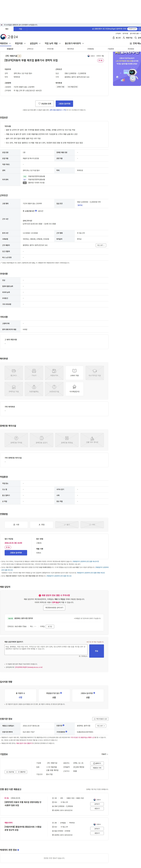Select the 기숙사 welfare icon
Screen dimensions: 141x868
[x=34, y=373]
